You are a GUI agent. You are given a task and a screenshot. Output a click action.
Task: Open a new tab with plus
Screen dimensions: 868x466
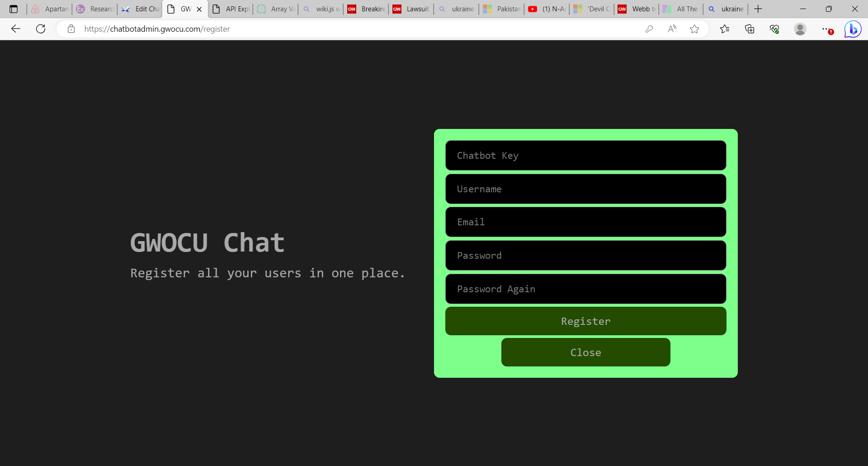pyautogui.click(x=758, y=9)
